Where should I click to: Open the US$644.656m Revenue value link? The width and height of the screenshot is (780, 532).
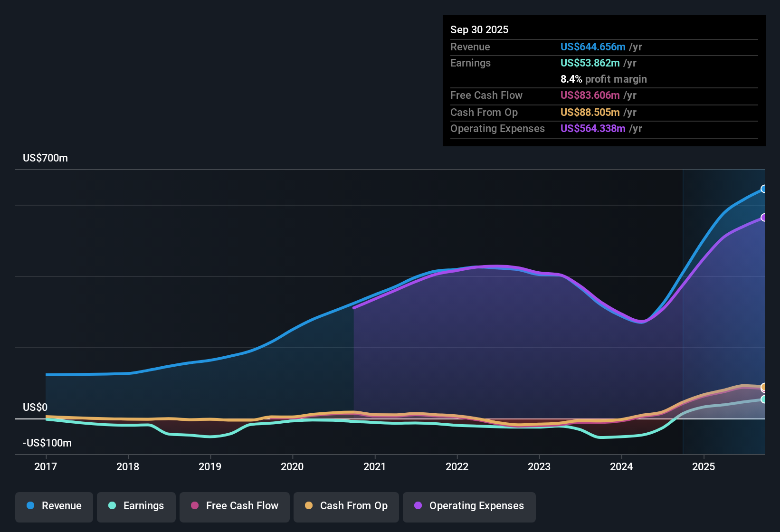point(592,47)
